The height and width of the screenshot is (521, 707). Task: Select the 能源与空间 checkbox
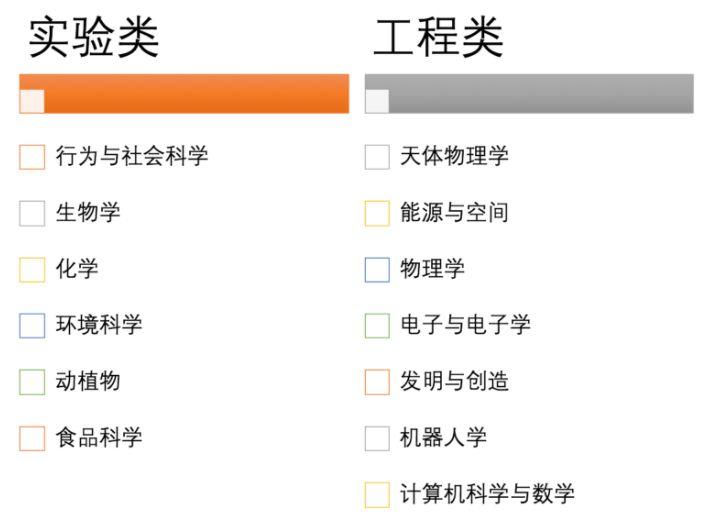click(377, 213)
